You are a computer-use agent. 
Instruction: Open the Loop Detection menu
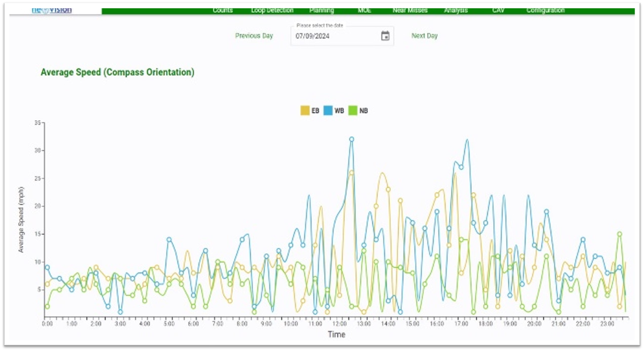tap(272, 10)
